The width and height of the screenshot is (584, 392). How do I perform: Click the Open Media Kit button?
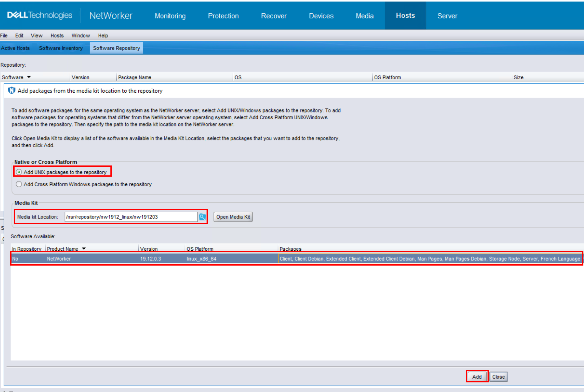[x=233, y=217]
